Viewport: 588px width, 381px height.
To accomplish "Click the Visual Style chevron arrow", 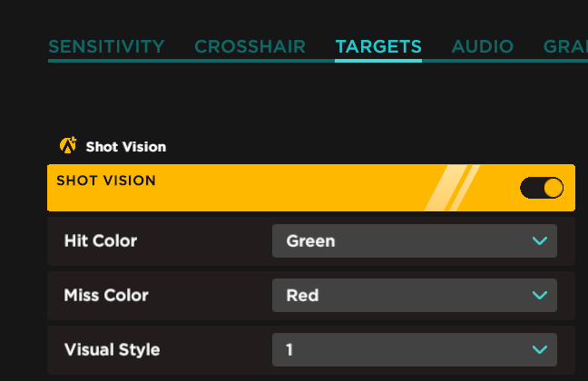I will (x=540, y=349).
